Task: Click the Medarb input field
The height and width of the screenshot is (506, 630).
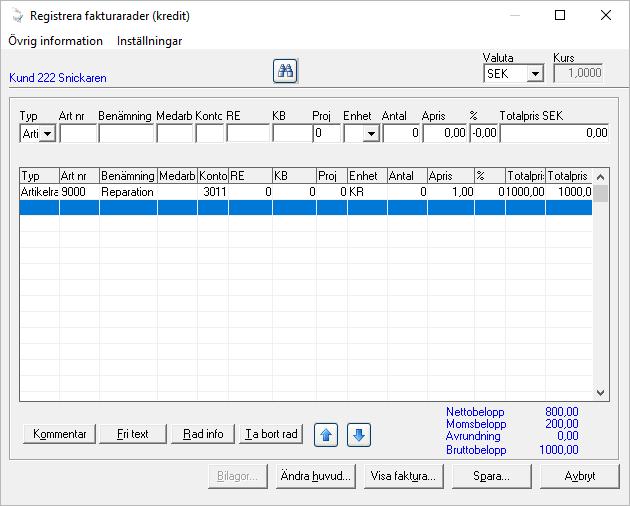Action: (175, 133)
